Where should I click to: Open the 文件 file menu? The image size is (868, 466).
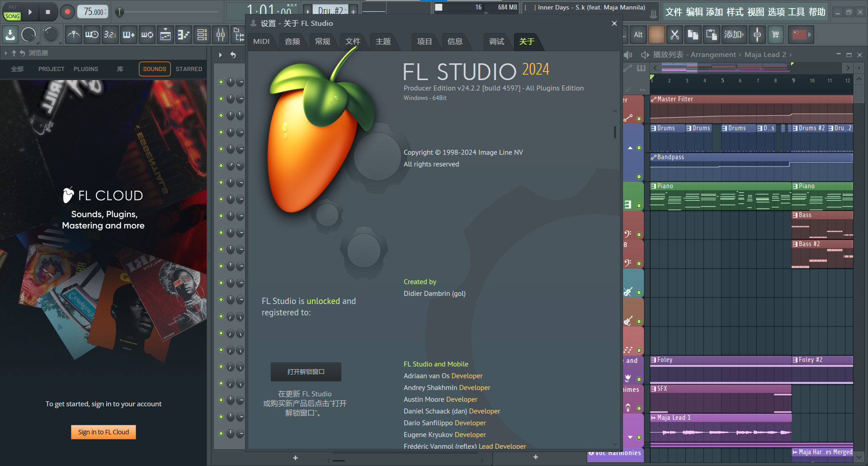[x=674, y=12]
